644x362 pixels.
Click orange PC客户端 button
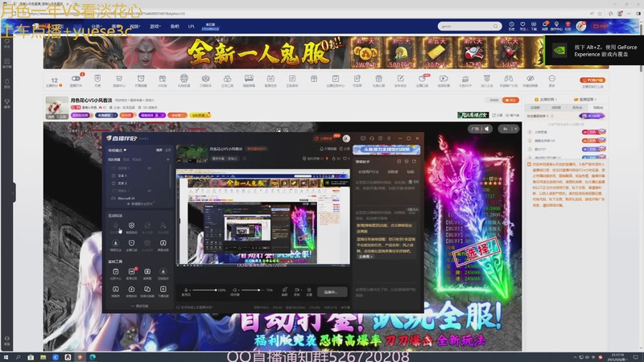(592, 80)
